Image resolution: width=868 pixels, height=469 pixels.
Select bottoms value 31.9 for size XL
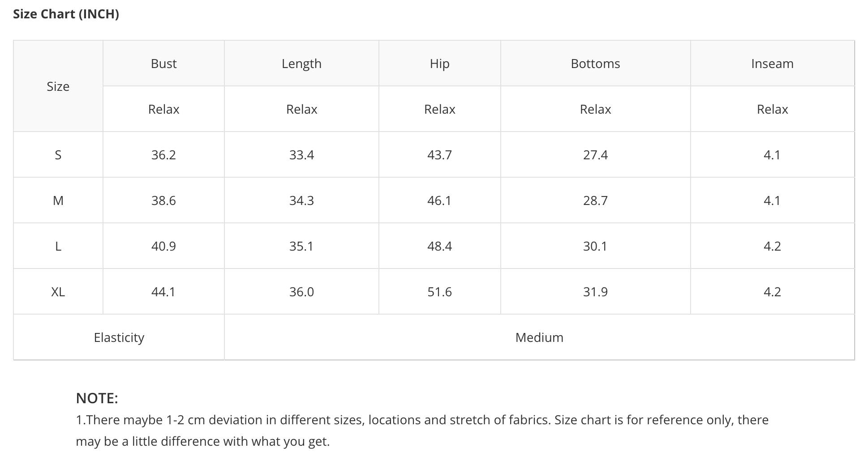pos(595,292)
